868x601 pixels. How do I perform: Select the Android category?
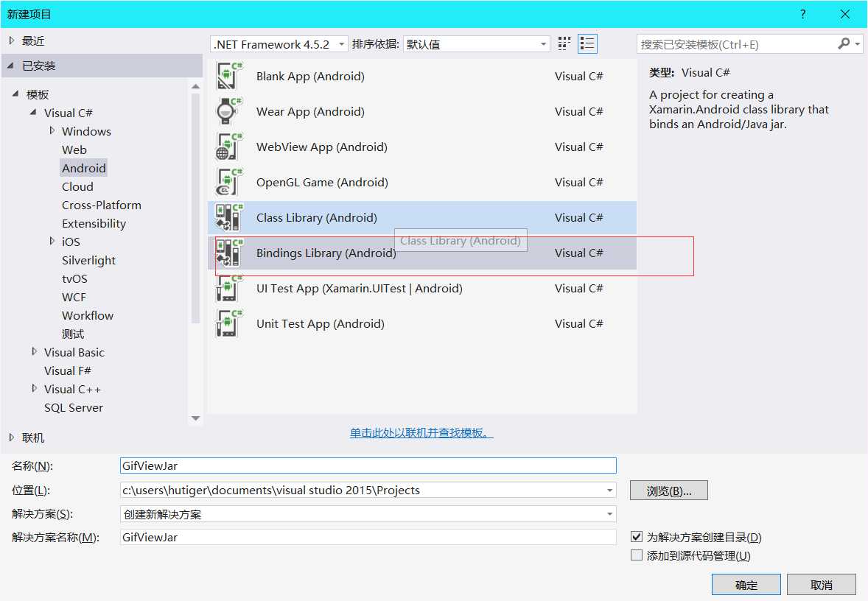pyautogui.click(x=83, y=168)
